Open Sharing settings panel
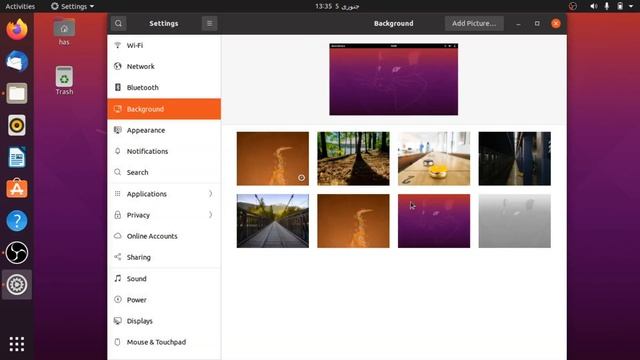 point(164,257)
